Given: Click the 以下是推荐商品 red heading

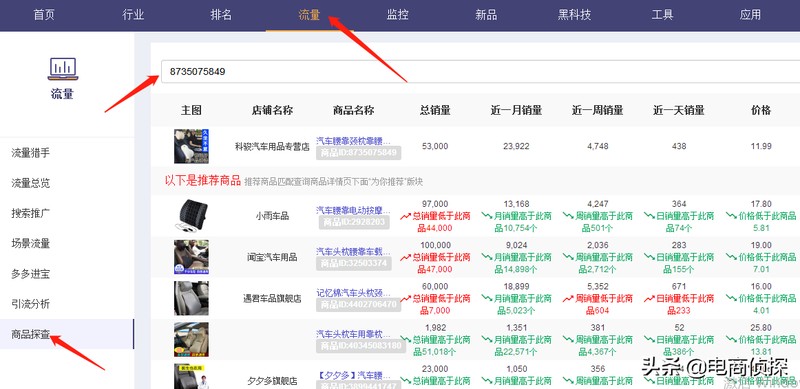Looking at the screenshot, I should [x=203, y=181].
